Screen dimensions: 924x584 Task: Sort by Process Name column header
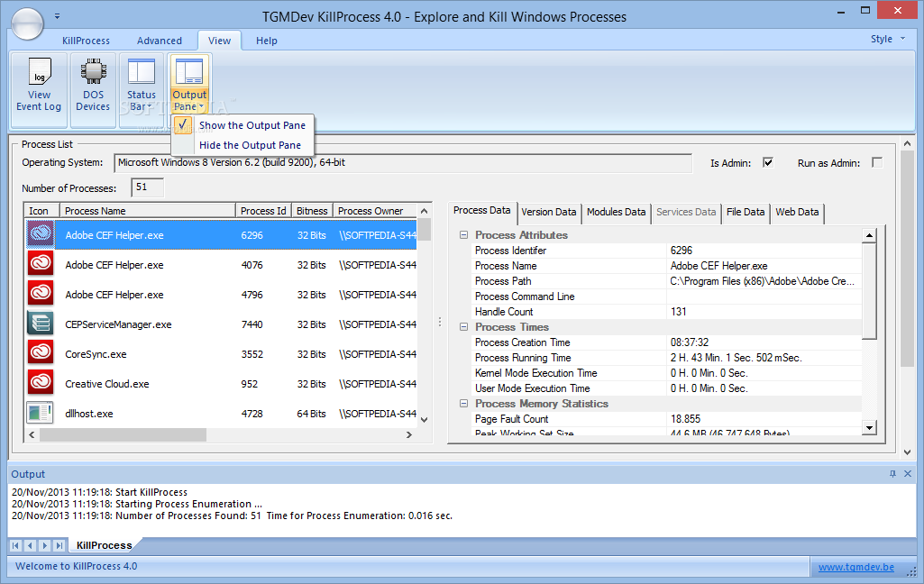coord(147,210)
